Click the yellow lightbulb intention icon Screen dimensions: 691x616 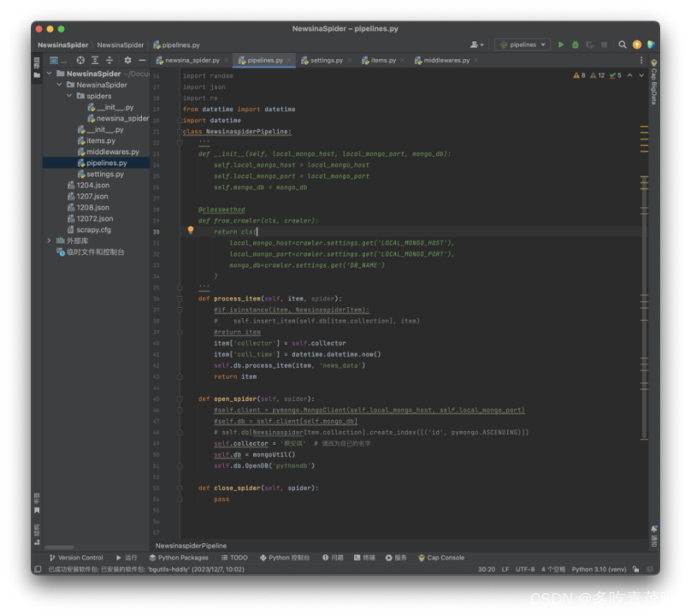click(x=191, y=230)
